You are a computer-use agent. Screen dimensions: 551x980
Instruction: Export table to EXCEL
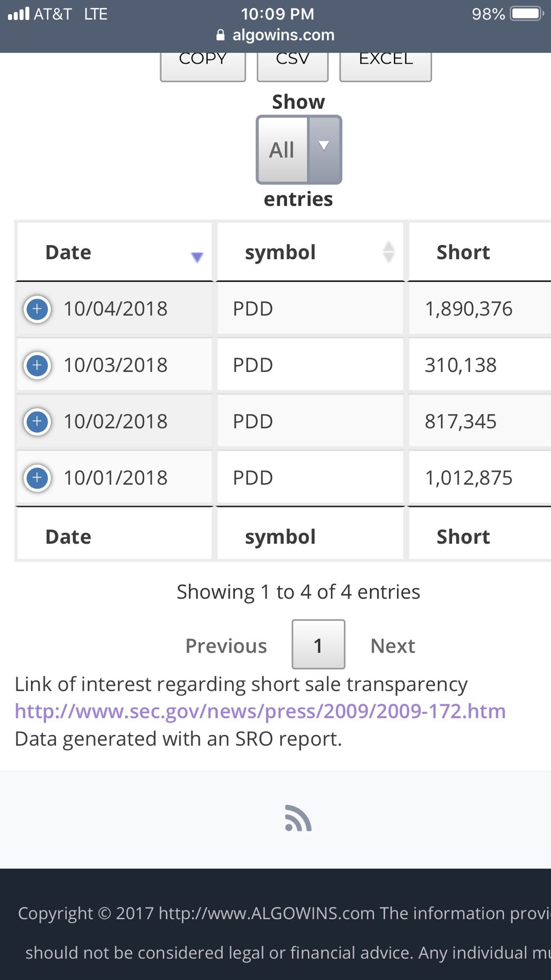pyautogui.click(x=385, y=65)
